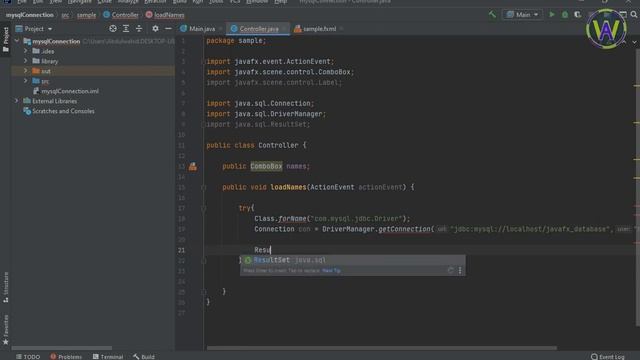Screen dimensions: 640x360
Task: Open the TODO tool window
Action: pos(28,357)
